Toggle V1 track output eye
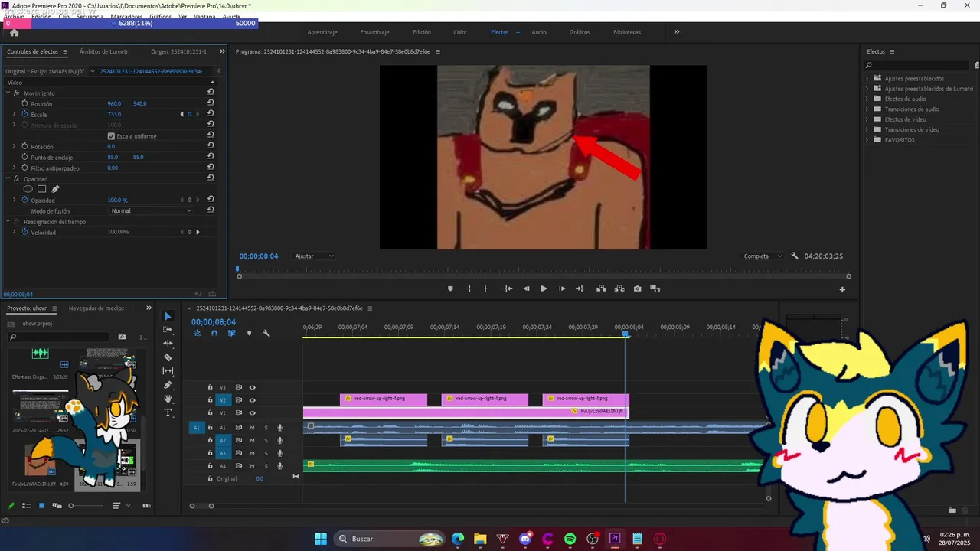 click(252, 413)
